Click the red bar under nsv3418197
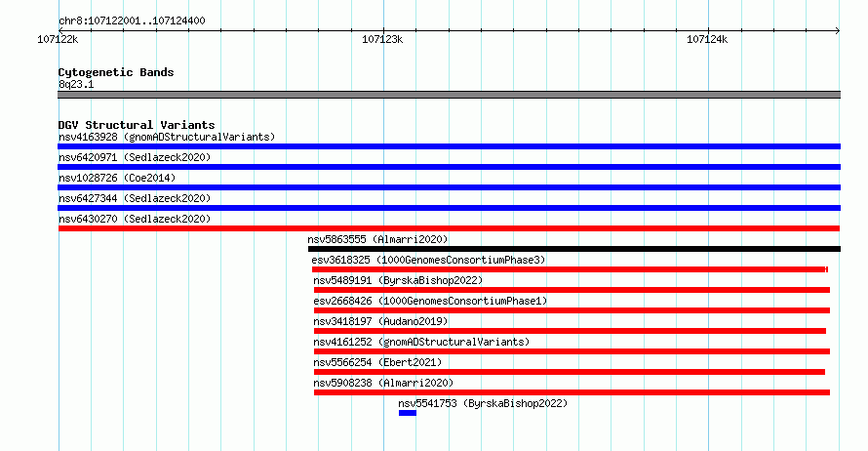 pyautogui.click(x=571, y=331)
